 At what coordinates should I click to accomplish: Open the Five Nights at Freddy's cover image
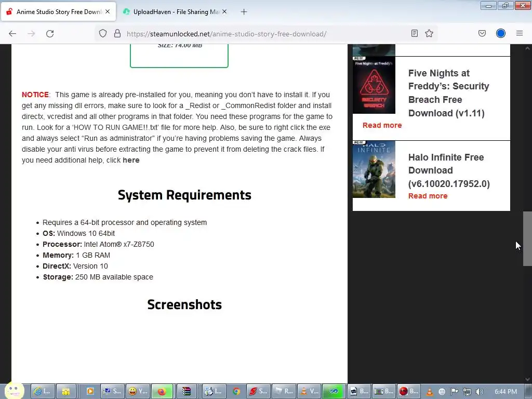(x=374, y=85)
